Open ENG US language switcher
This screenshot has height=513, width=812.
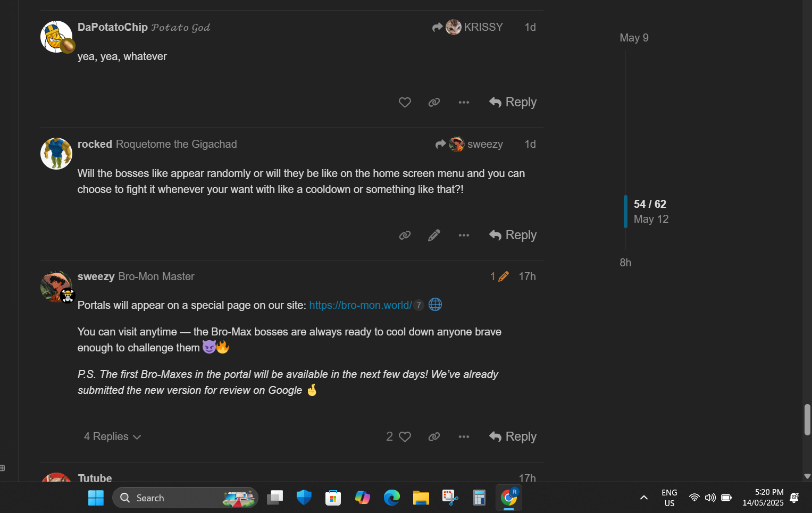point(669,498)
